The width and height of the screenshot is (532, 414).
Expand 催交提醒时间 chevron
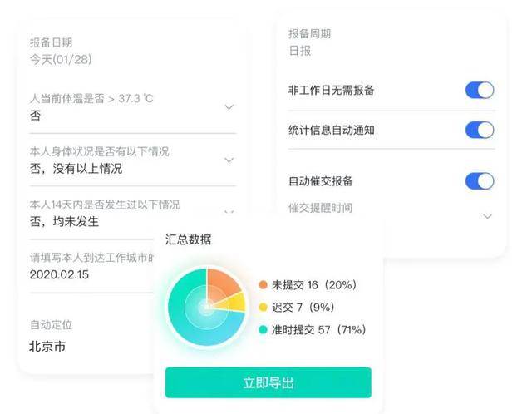coord(487,216)
